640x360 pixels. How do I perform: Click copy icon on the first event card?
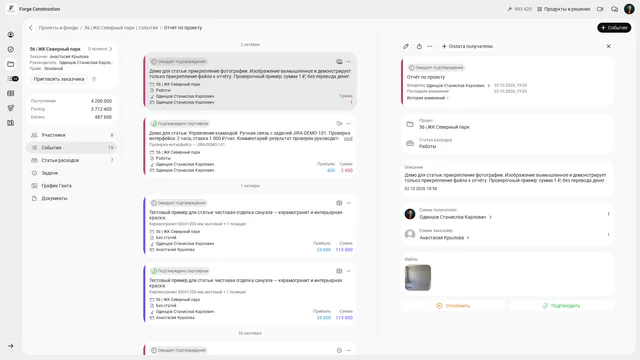click(x=339, y=62)
